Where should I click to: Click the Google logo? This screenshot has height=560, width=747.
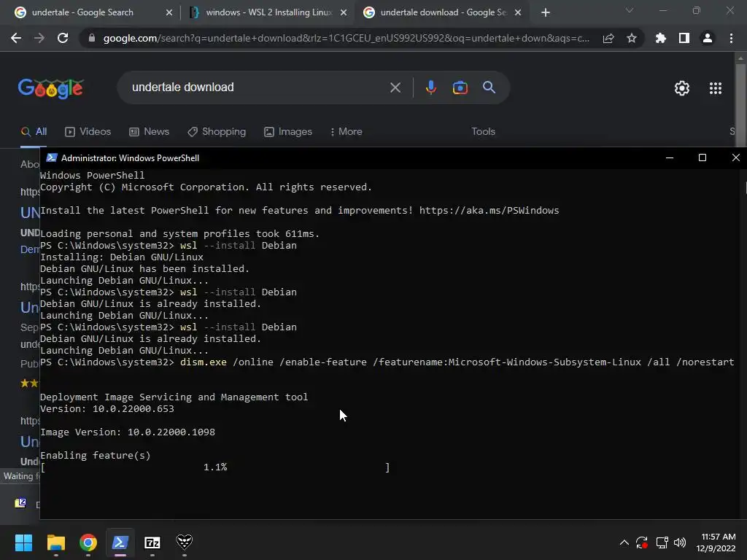coord(51,88)
